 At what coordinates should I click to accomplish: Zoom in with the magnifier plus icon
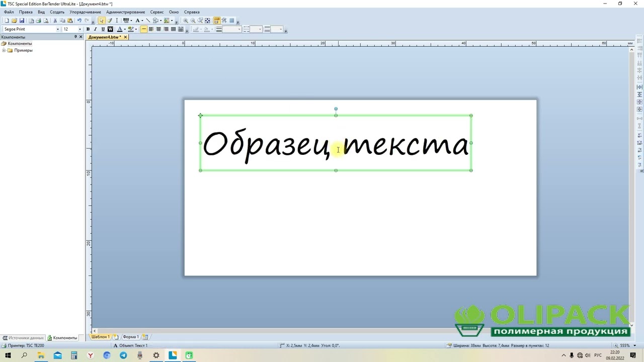click(185, 21)
